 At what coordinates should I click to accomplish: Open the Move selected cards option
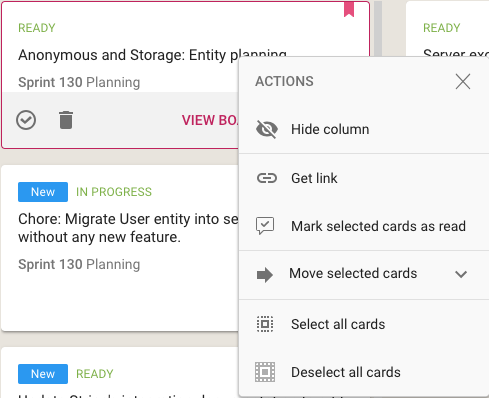[x=364, y=274]
